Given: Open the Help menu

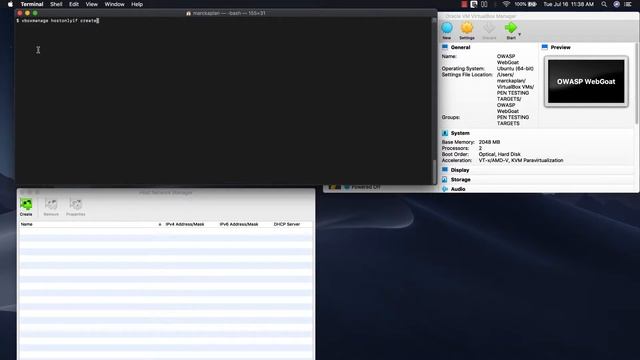Looking at the screenshot, I should coord(137,4).
